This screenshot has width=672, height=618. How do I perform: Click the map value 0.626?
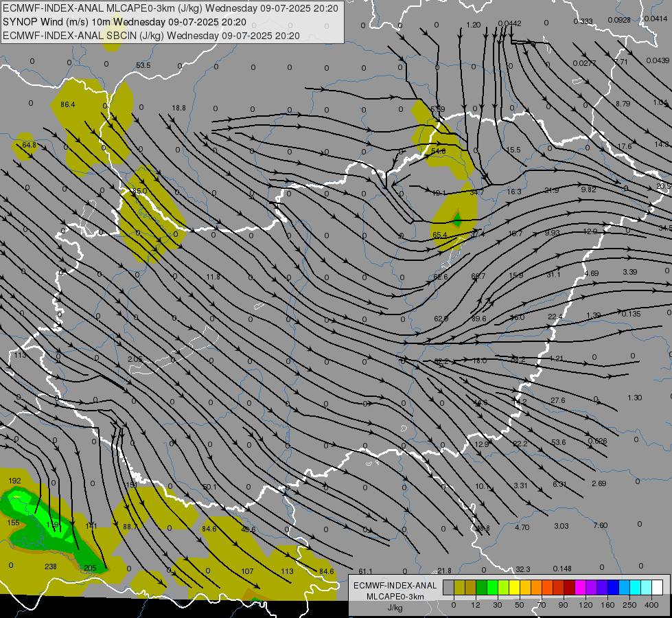pos(597,441)
